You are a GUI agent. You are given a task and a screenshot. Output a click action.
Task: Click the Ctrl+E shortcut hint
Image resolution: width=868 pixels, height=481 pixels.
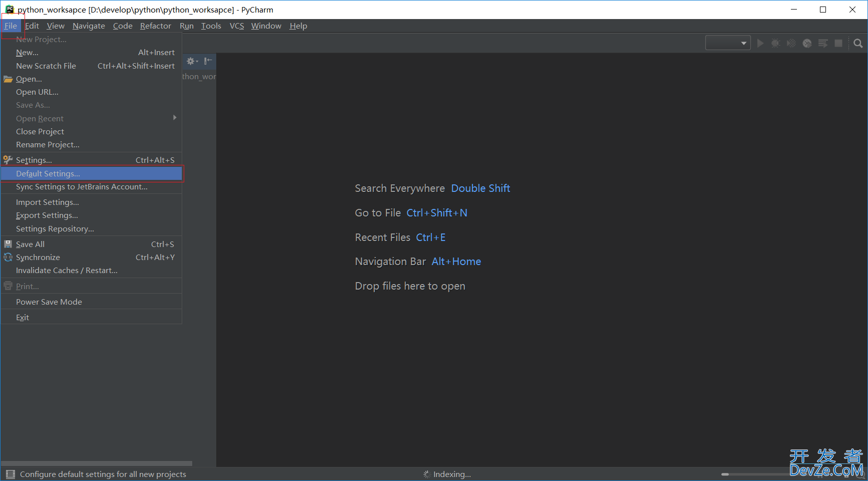point(431,237)
